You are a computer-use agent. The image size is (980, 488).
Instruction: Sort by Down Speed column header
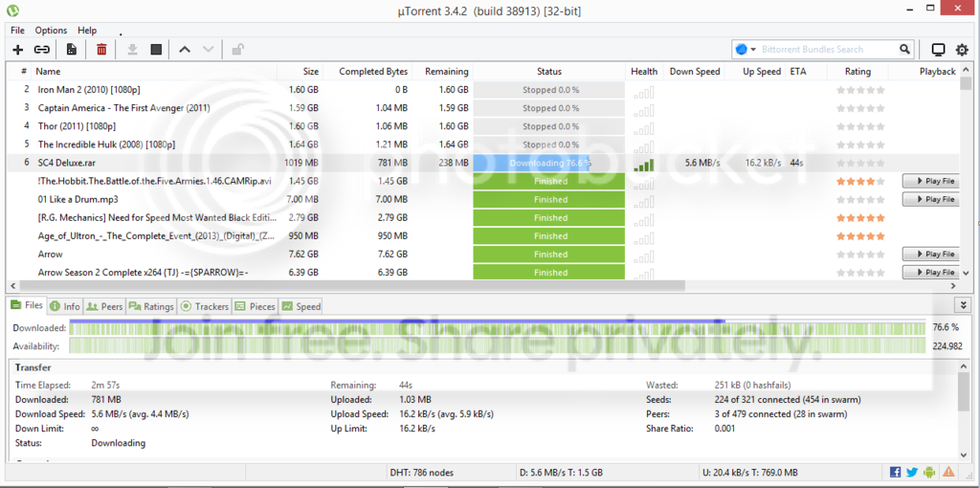(694, 71)
